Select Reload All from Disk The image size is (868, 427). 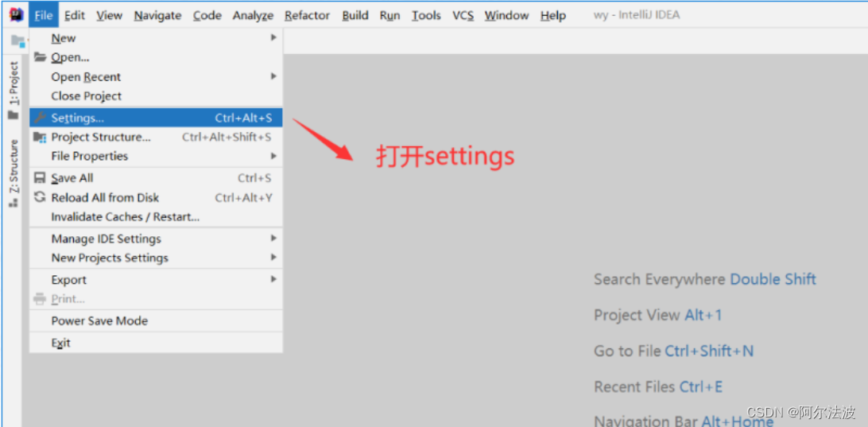click(156, 198)
